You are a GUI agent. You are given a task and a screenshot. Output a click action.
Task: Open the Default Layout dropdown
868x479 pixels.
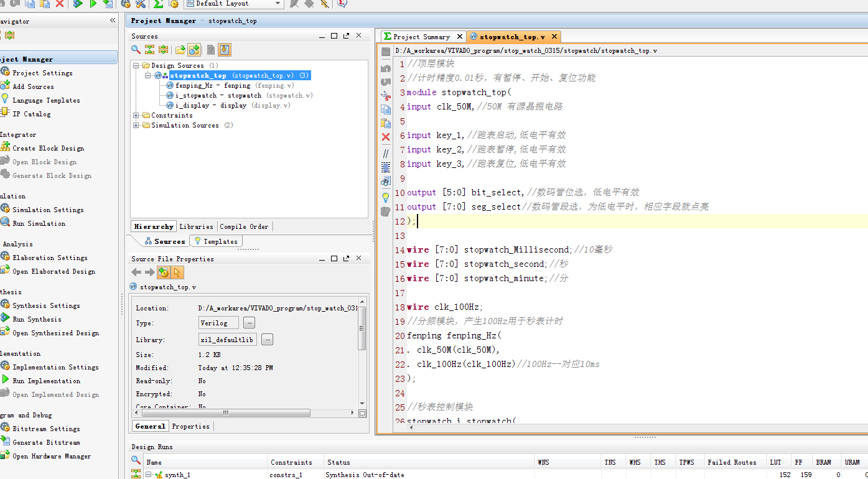tap(234, 4)
